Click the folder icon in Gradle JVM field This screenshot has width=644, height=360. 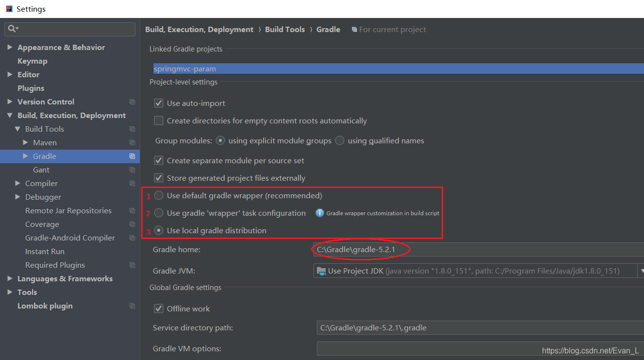[321, 271]
